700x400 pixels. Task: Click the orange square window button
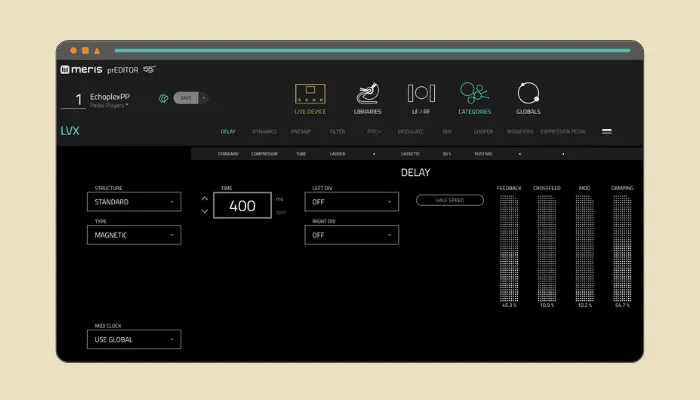tap(85, 50)
